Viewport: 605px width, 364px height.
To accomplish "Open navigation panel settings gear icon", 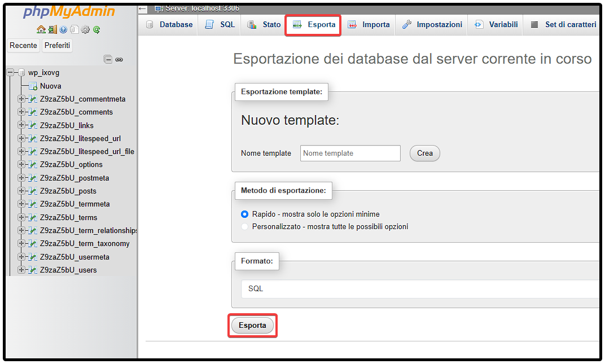I will (x=86, y=29).
